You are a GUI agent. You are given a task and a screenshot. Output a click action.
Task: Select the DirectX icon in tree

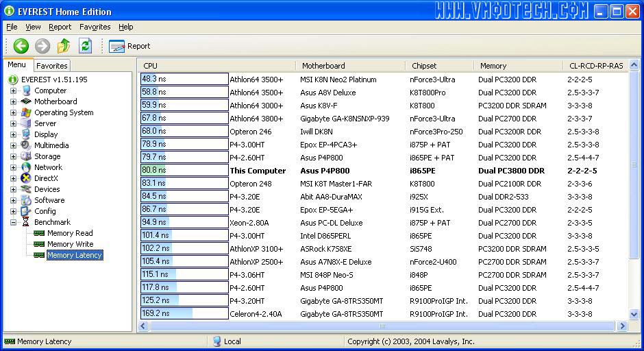26,178
